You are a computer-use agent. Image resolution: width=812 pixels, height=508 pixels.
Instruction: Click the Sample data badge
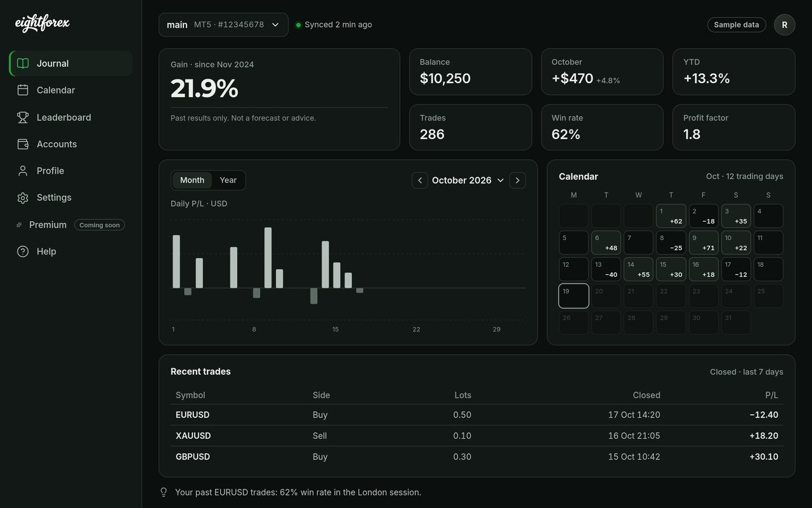(x=737, y=25)
